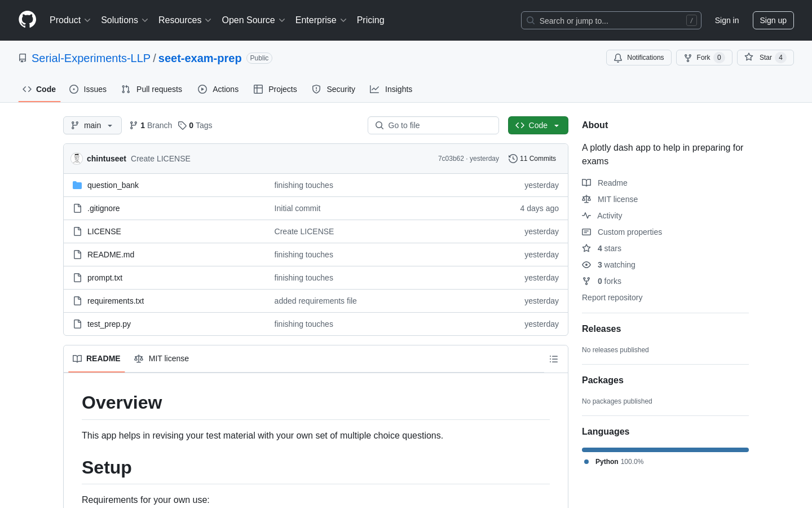Open the .gitignore file
The width and height of the screenshot is (812, 508).
click(x=104, y=208)
